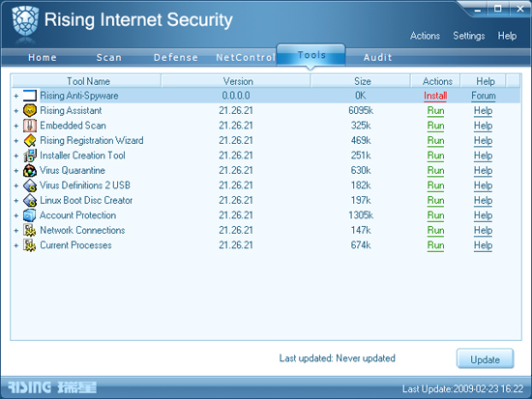Open the Settings menu
This screenshot has width=532, height=399.
pyautogui.click(x=469, y=36)
